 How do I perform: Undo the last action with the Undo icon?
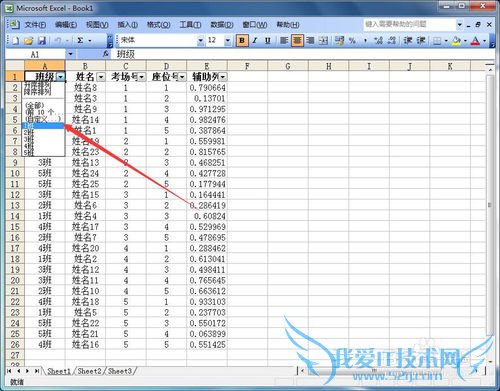tap(58, 41)
